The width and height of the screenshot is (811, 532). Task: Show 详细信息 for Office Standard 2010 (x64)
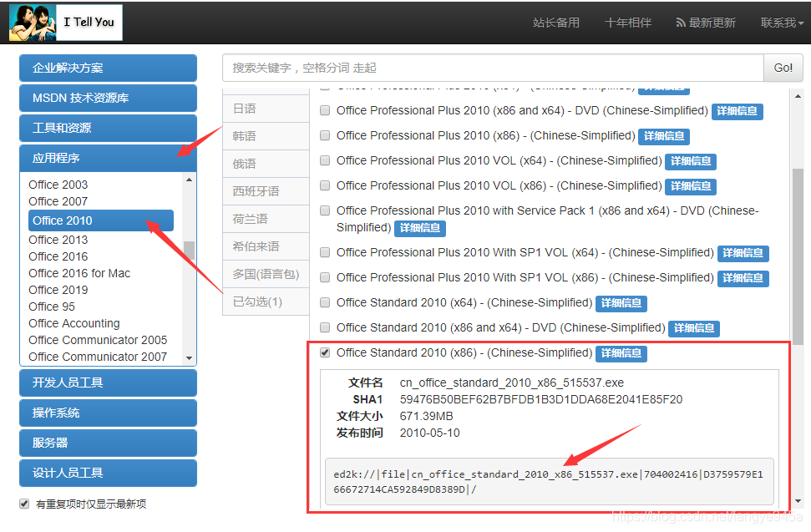[x=621, y=303]
